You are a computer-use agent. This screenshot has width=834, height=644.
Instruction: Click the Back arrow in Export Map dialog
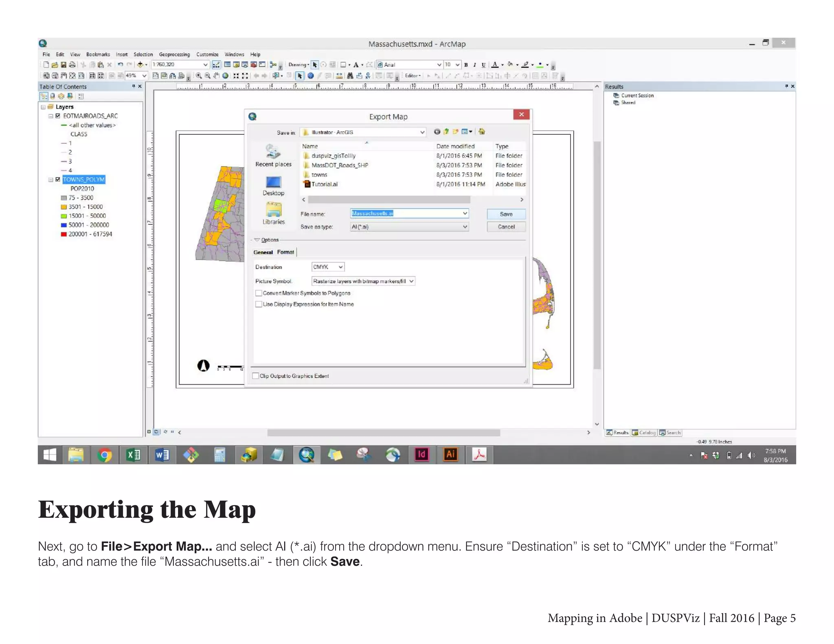[437, 131]
